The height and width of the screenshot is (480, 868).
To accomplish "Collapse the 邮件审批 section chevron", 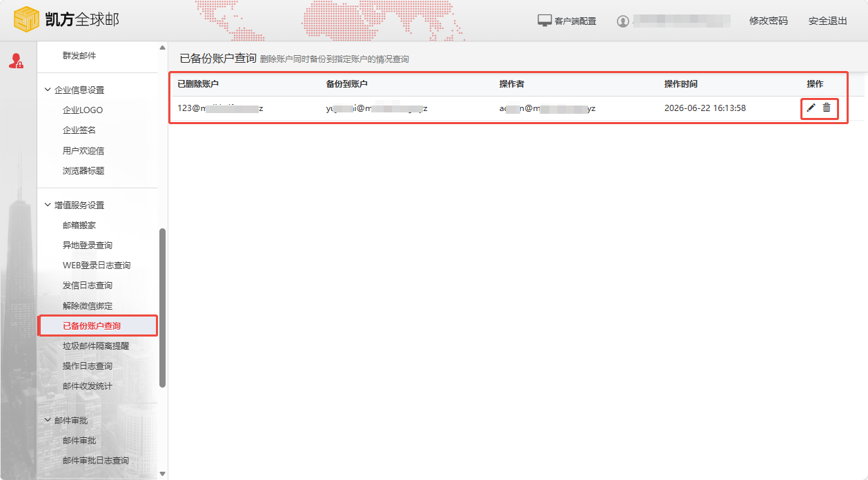I will click(x=48, y=420).
